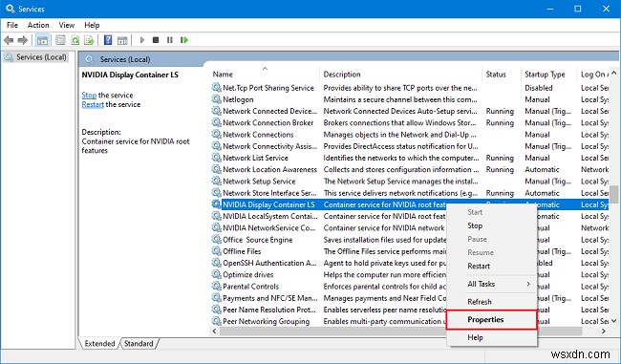This screenshot has height=364, width=621.
Task: Select OpenSSH Authentication Agent service name
Action: (x=269, y=263)
